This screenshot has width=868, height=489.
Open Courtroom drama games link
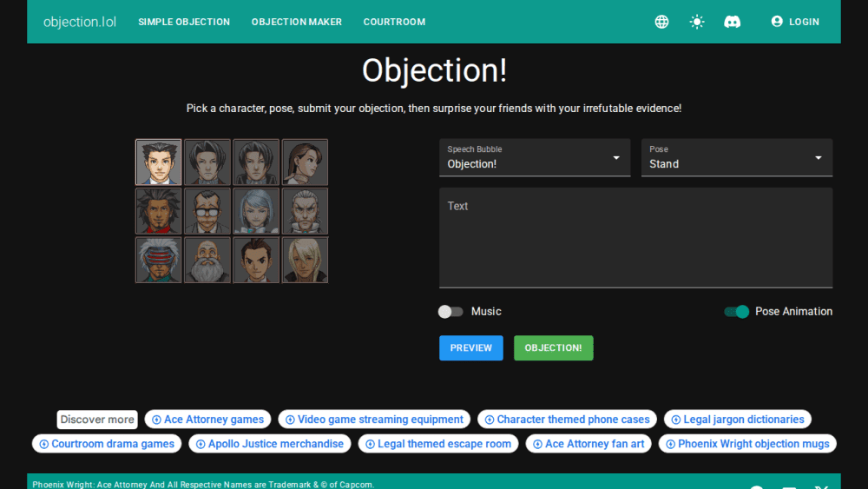click(107, 444)
